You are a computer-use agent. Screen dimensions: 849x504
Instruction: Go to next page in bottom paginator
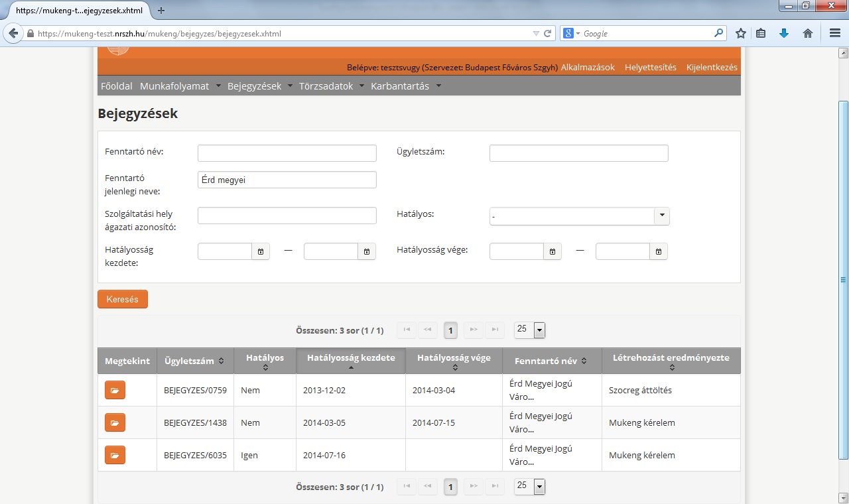(x=473, y=487)
